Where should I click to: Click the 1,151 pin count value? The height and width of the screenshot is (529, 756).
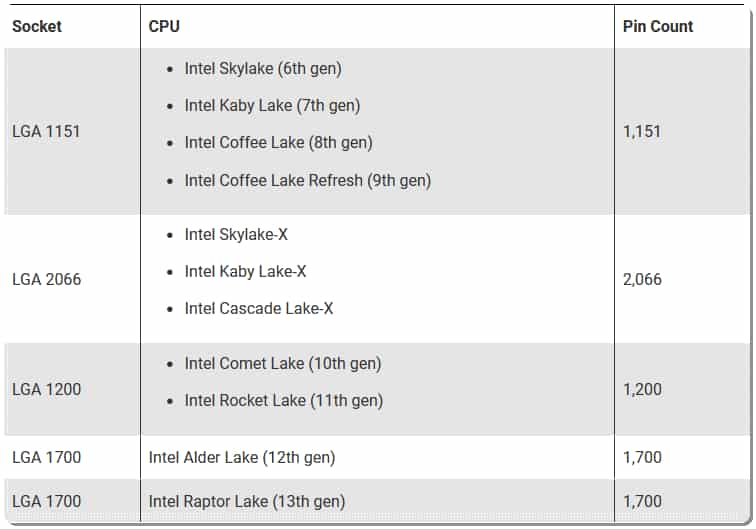pos(642,131)
